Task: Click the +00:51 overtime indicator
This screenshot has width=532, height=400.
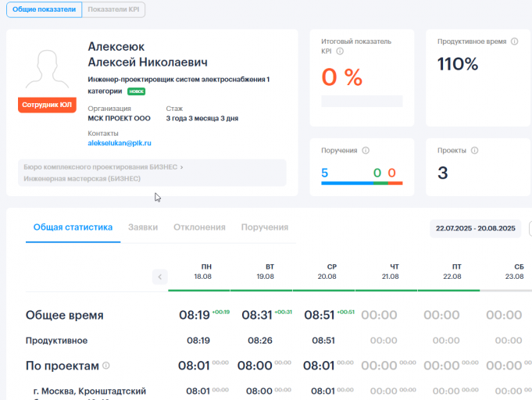Action: [346, 312]
